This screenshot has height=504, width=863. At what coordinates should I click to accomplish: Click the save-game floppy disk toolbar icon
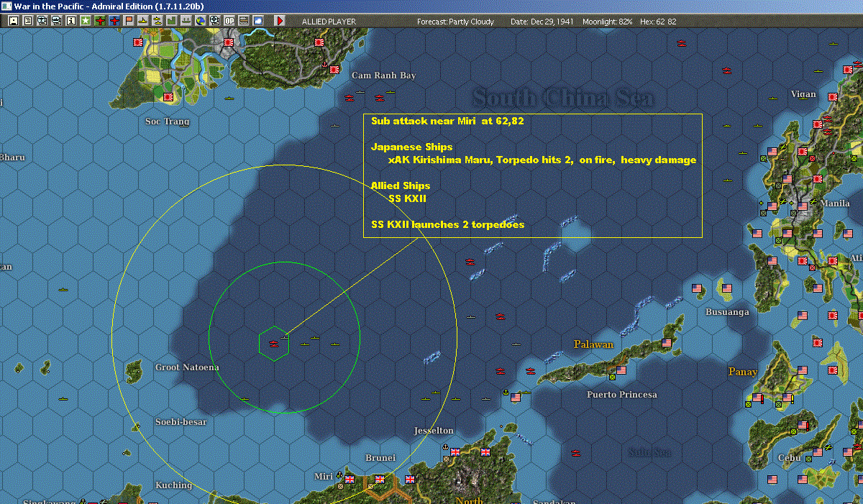click(x=13, y=21)
